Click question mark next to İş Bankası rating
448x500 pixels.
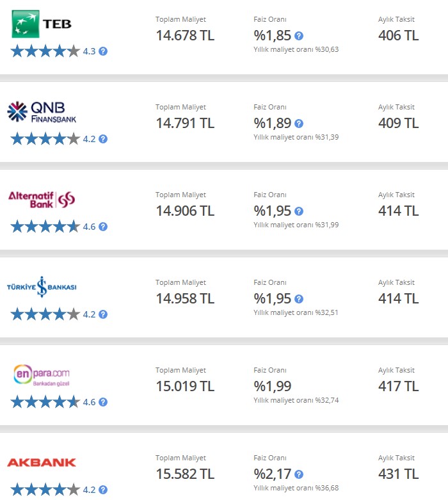click(x=103, y=314)
